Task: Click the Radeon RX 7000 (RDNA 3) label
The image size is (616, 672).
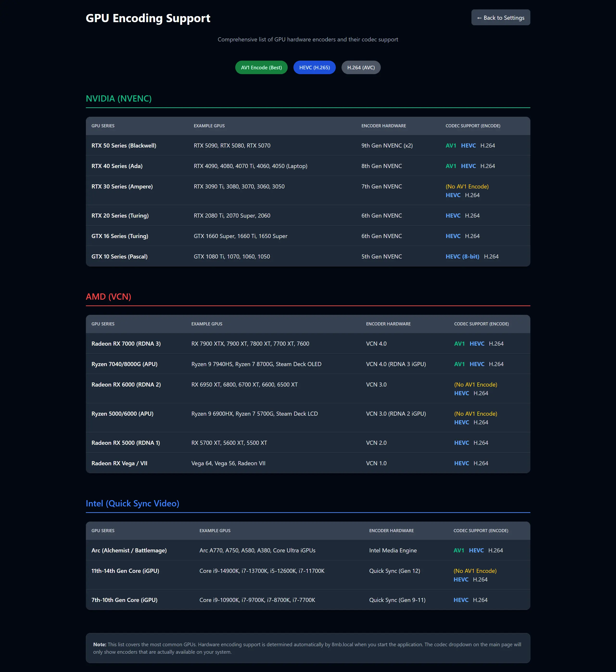Action: point(126,343)
